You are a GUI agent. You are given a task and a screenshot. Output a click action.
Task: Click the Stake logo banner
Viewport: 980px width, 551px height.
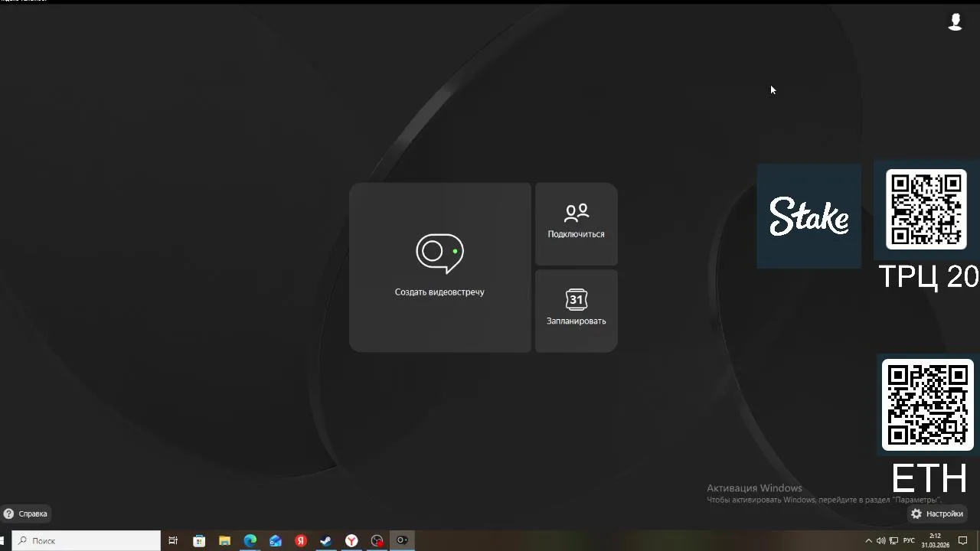[809, 216]
